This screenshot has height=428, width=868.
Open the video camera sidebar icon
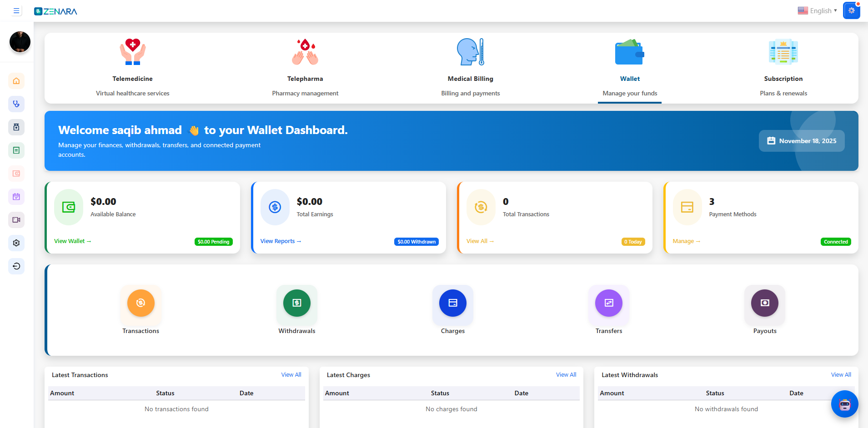click(16, 220)
